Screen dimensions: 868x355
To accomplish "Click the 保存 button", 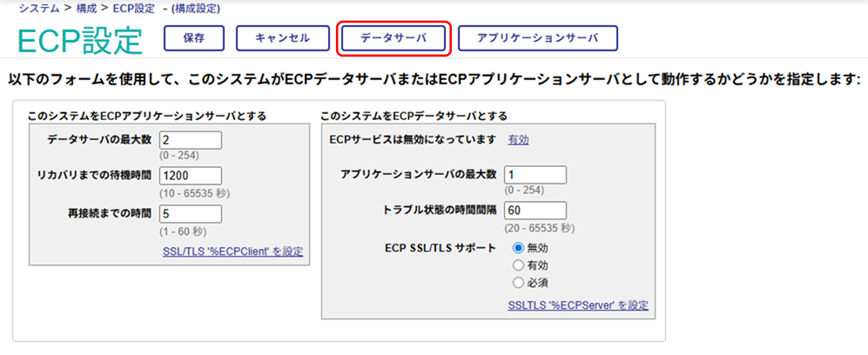I will (x=194, y=38).
